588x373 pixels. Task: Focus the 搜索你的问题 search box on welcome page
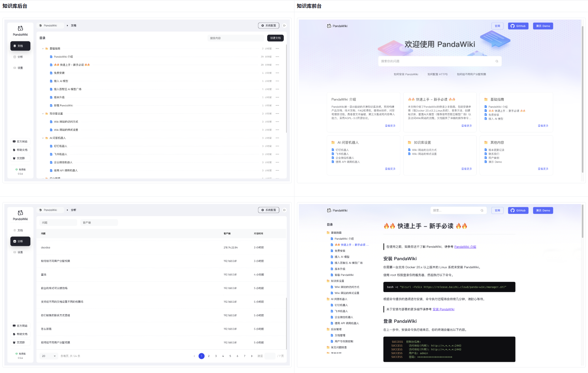click(x=440, y=61)
